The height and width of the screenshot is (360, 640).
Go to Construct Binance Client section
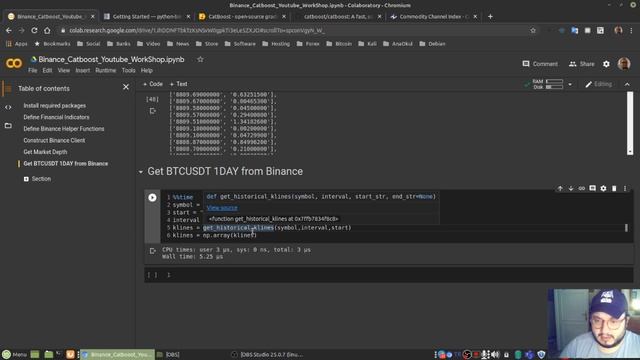click(x=54, y=140)
